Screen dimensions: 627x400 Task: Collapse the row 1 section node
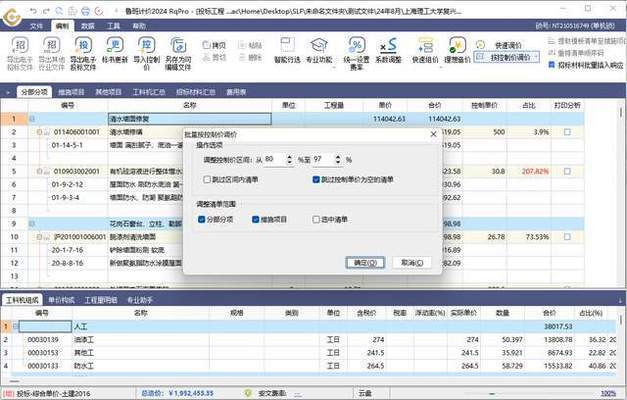point(32,119)
